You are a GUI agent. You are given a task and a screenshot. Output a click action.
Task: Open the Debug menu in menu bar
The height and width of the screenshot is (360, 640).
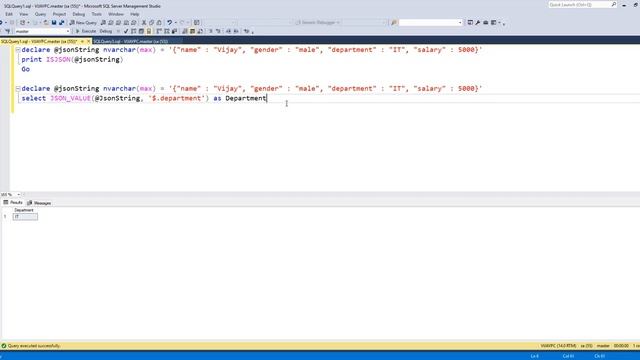click(79, 14)
